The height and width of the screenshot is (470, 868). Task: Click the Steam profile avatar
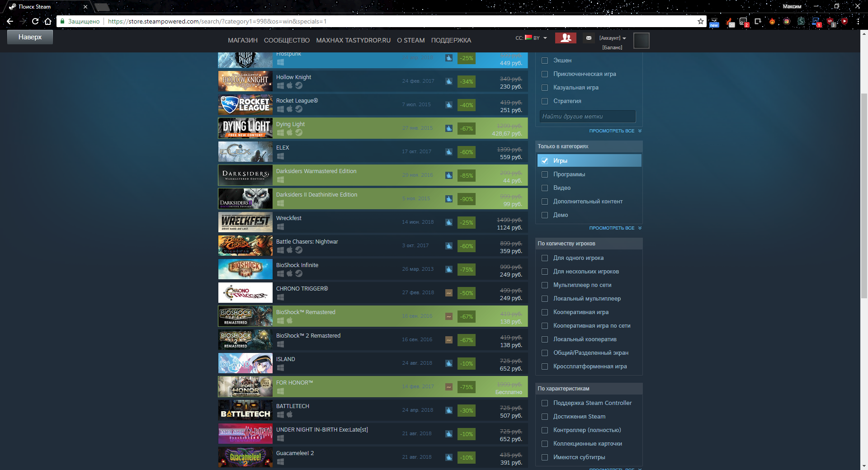(x=641, y=41)
